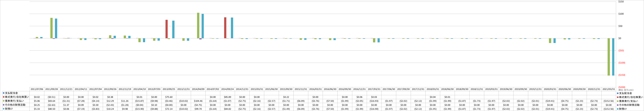Viewport: 644px width, 111px height.
Task: Select the ($1.95) financing CF cell
Action: point(433,109)
